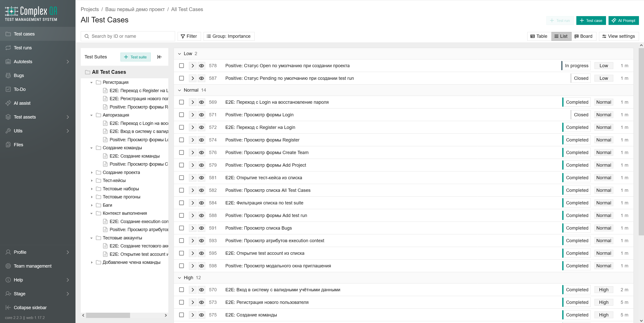The width and height of the screenshot is (644, 323).
Task: Click the vertical scrollbar of the list
Action: pos(641,142)
